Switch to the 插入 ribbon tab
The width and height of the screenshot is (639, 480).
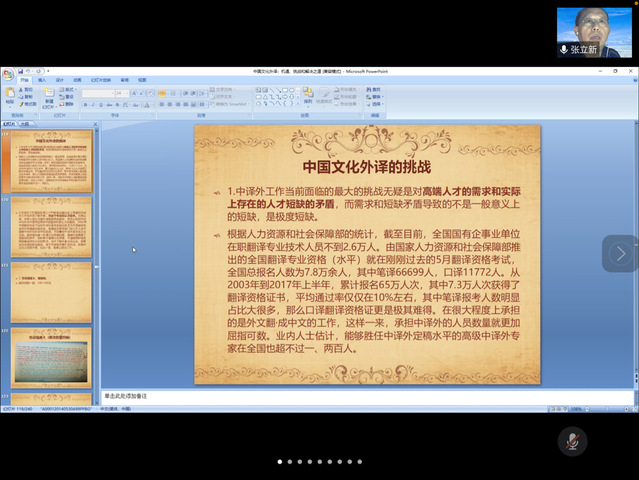click(42, 80)
